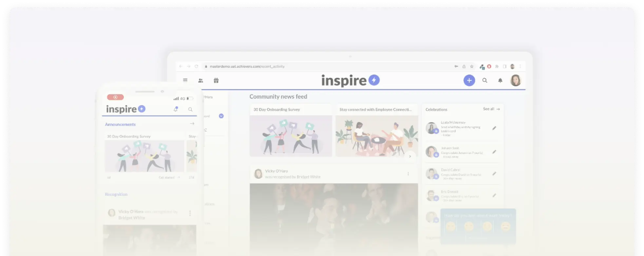Tap the inspire logo on the phone

[126, 109]
